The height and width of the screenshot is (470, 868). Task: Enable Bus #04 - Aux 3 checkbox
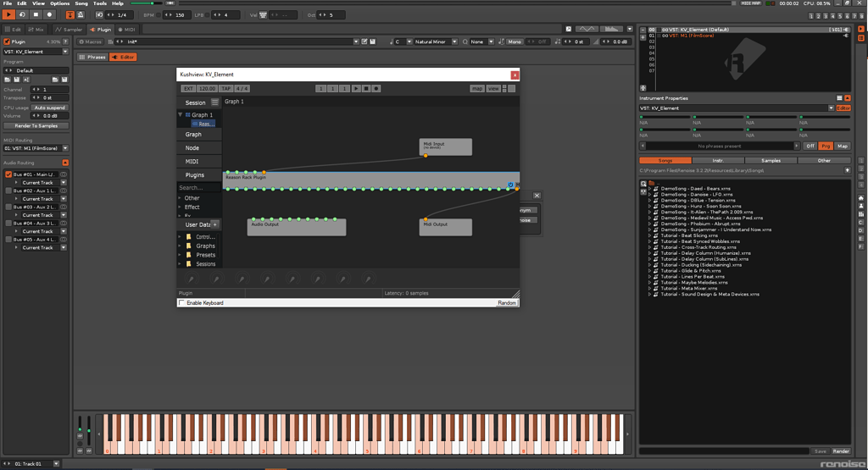8,224
